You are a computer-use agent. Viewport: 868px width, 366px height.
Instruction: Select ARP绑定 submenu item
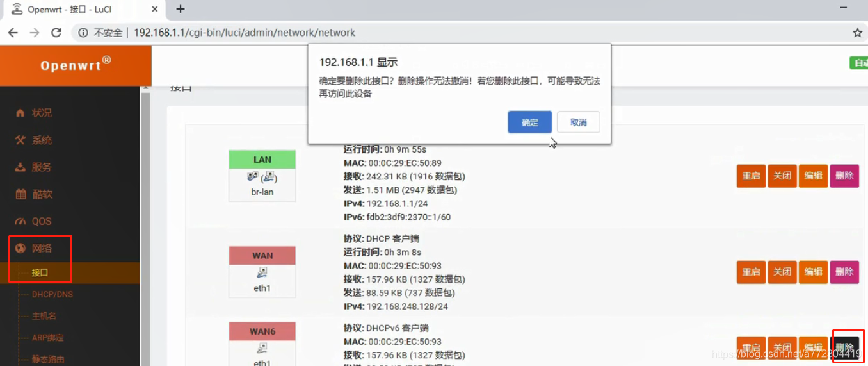point(48,338)
